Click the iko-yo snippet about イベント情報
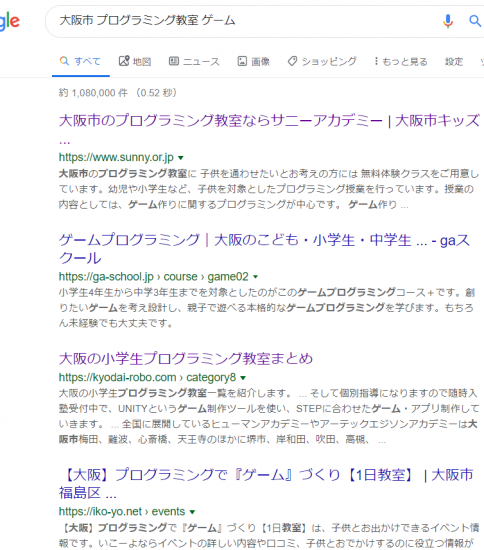Screen dimensions: 484x550 point(269,536)
